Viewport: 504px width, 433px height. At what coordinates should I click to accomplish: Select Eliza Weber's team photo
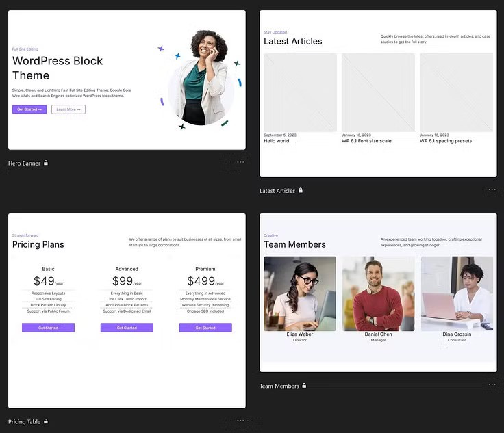pyautogui.click(x=300, y=293)
